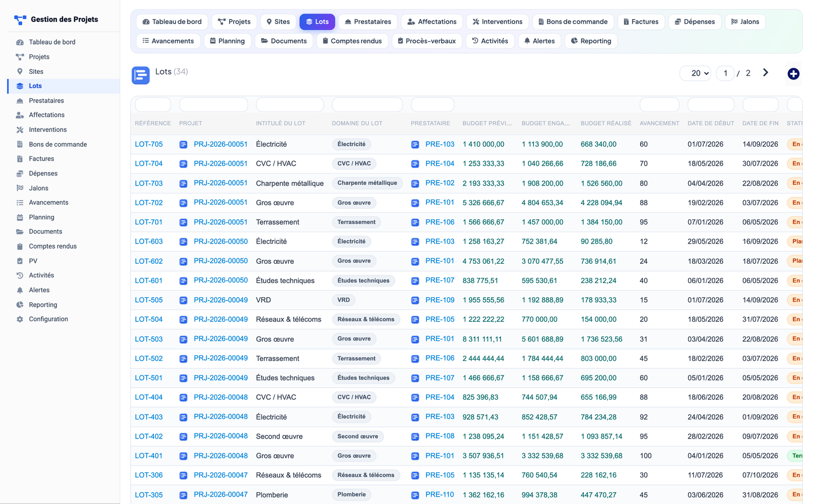Image resolution: width=815 pixels, height=504 pixels.
Task: Click the blue Lots list header icon
Action: (x=140, y=75)
